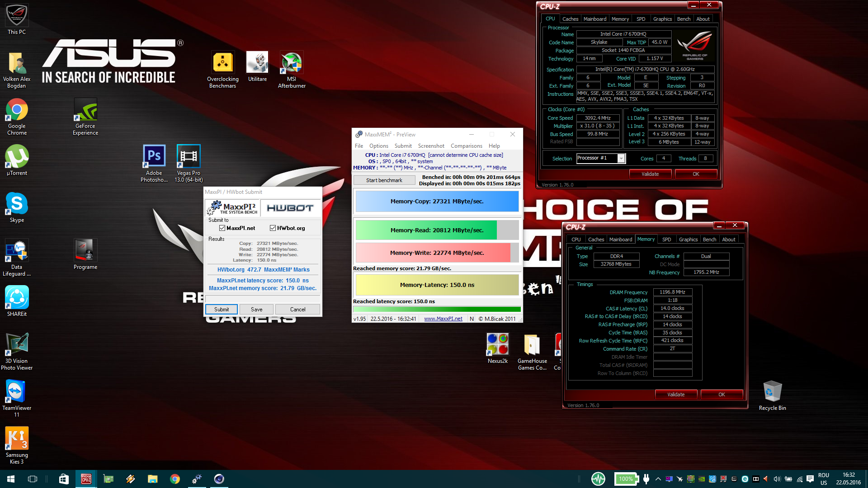Click the ROU US language indicator
This screenshot has height=488, width=868.
pos(824,479)
